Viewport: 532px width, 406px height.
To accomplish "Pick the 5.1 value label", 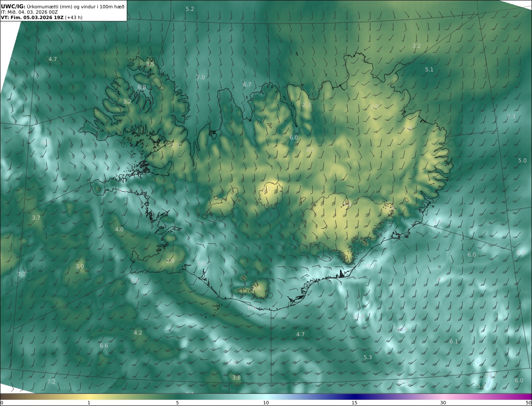I will tap(429, 69).
